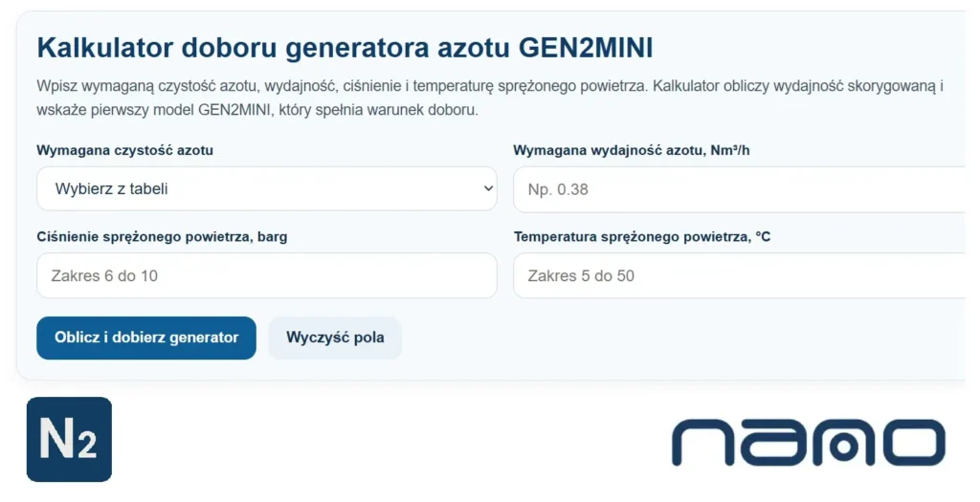Click the "Ciśnienie sprężonego powietrza, barg" label
Viewport: 980px width, 502px height.
coord(162,236)
